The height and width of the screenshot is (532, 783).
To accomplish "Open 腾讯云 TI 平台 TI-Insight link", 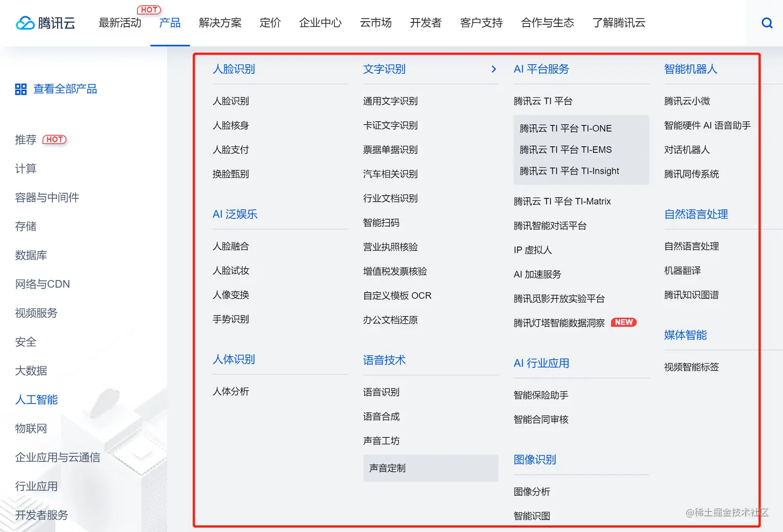I will tap(569, 171).
